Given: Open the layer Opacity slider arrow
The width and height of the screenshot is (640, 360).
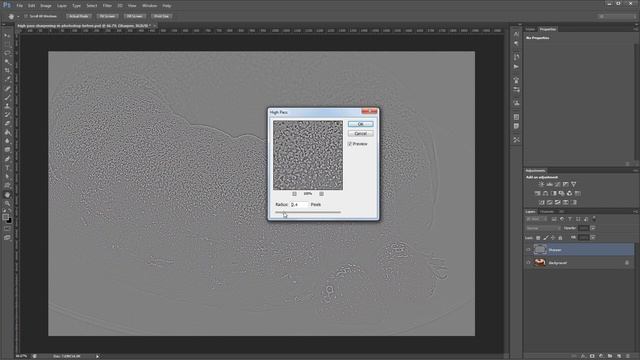Looking at the screenshot, I should point(593,228).
